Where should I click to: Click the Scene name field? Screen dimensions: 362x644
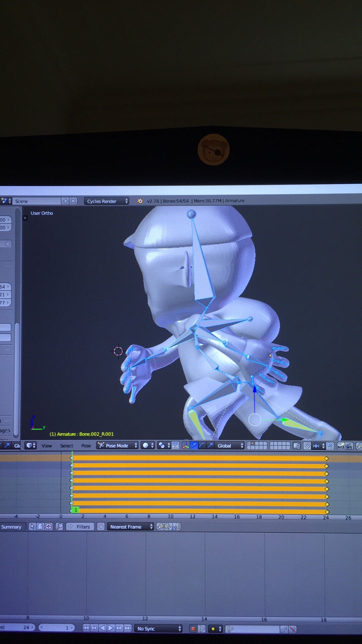click(37, 201)
